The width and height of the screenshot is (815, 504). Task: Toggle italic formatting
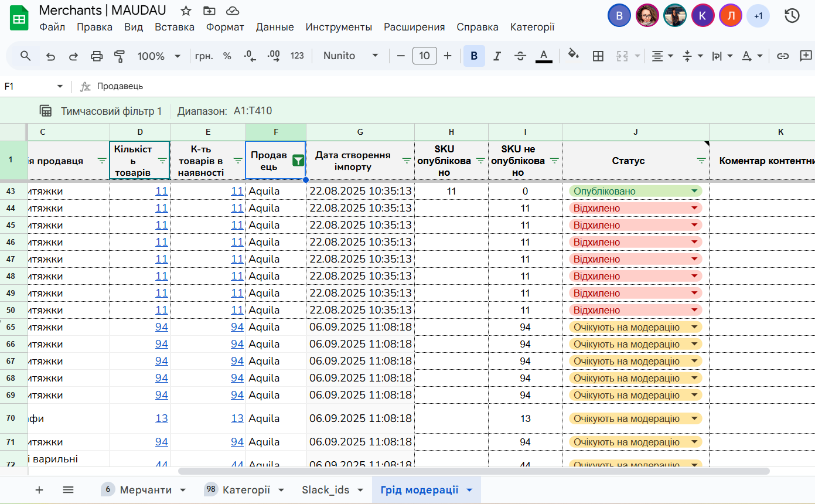coord(497,56)
